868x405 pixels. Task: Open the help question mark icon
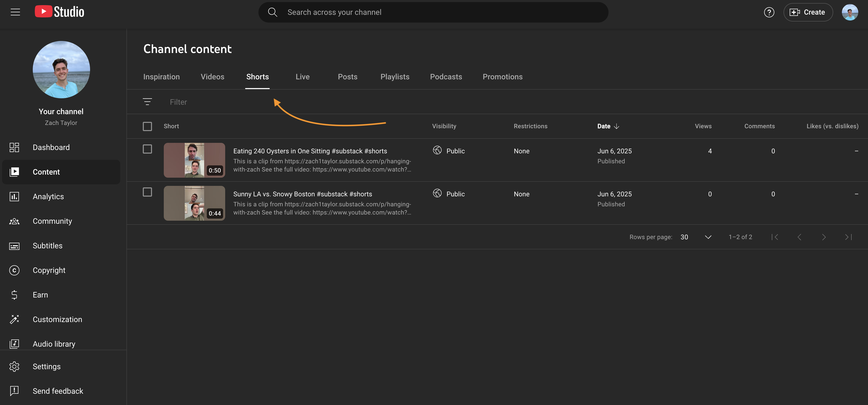coord(769,12)
